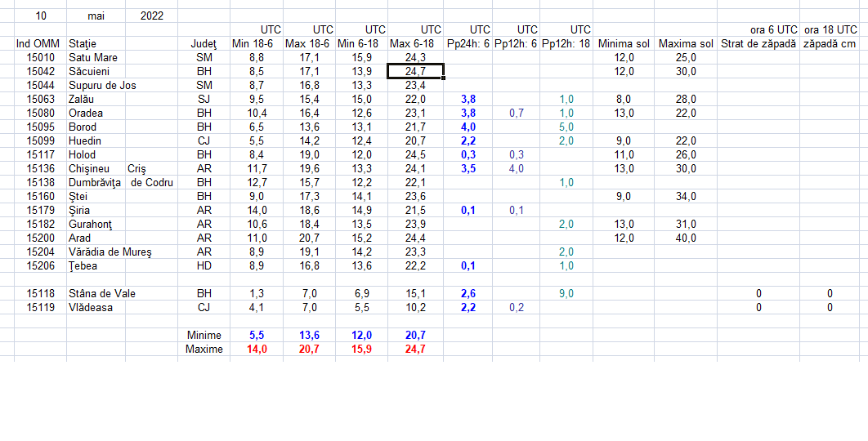Screen dimensions: 868x441
Task: Click the 'Maxima sol' header cell
Action: [x=686, y=44]
